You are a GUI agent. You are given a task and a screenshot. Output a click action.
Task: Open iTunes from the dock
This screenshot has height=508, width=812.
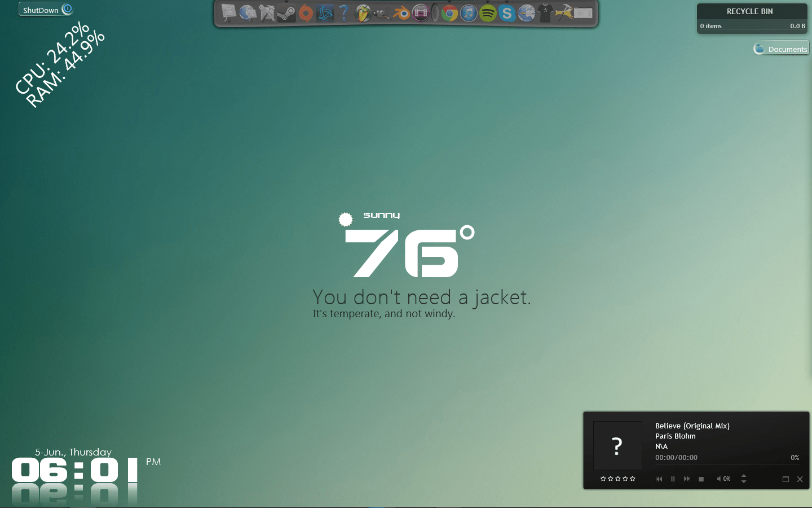pos(469,12)
